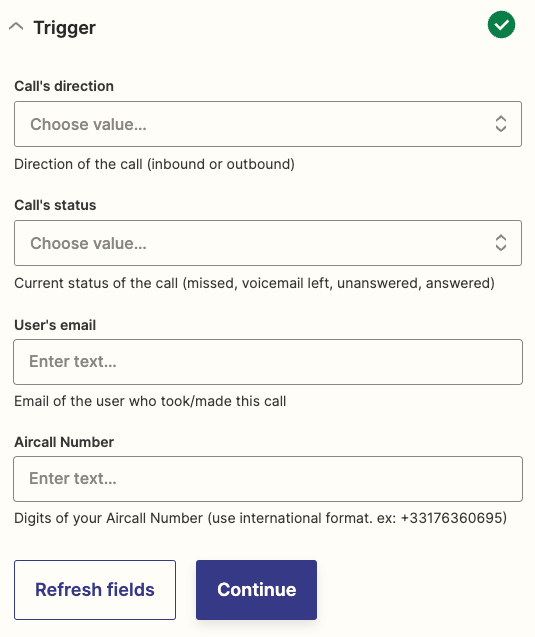Click the Email of the user description
The width and height of the screenshot is (535, 637).
pos(150,401)
